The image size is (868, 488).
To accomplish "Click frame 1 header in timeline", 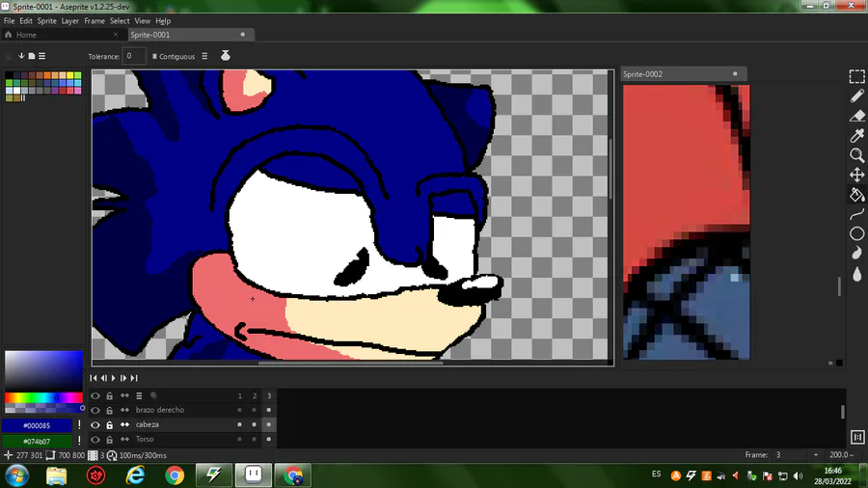I will (240, 395).
